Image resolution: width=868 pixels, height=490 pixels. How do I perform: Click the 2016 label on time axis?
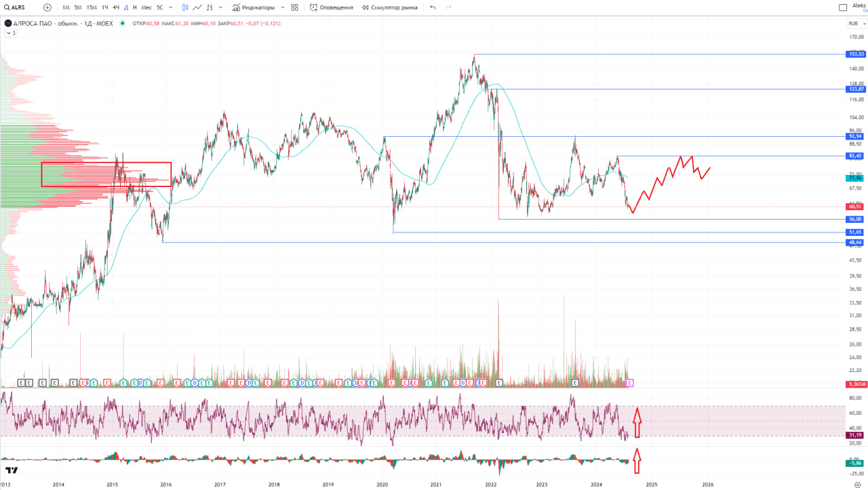165,485
